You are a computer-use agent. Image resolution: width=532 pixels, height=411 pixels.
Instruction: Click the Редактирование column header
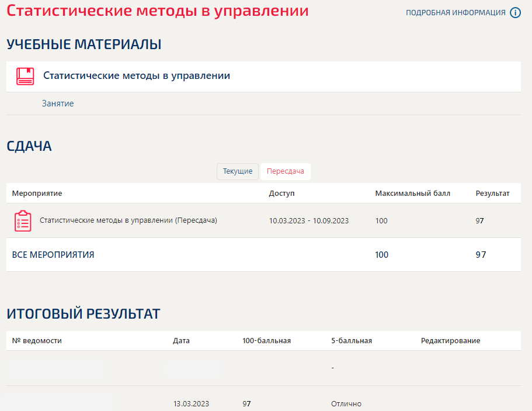[x=451, y=341]
